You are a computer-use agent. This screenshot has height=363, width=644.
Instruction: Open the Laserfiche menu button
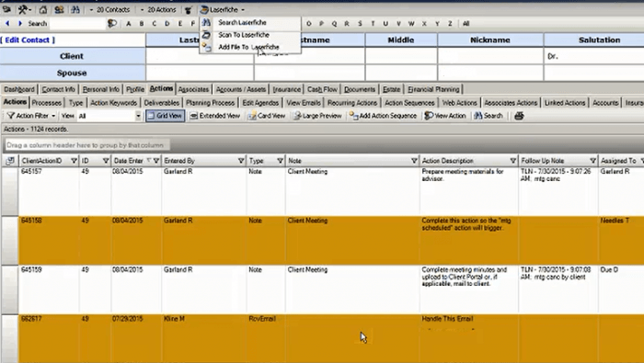coord(223,9)
